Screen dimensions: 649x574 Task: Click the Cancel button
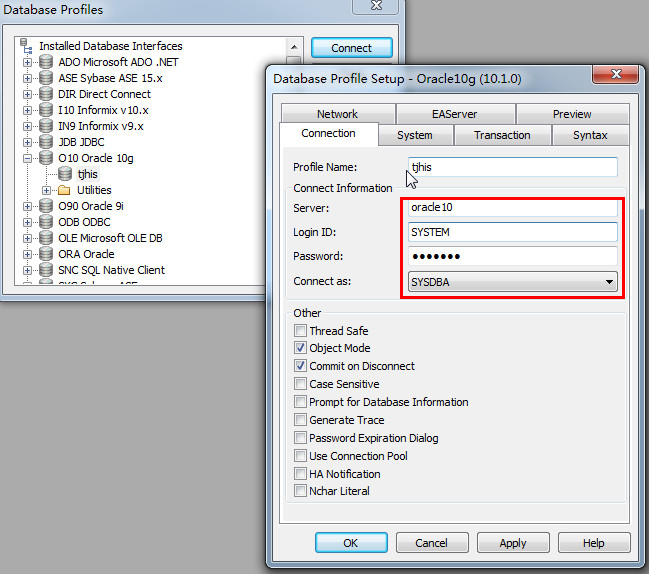click(432, 543)
